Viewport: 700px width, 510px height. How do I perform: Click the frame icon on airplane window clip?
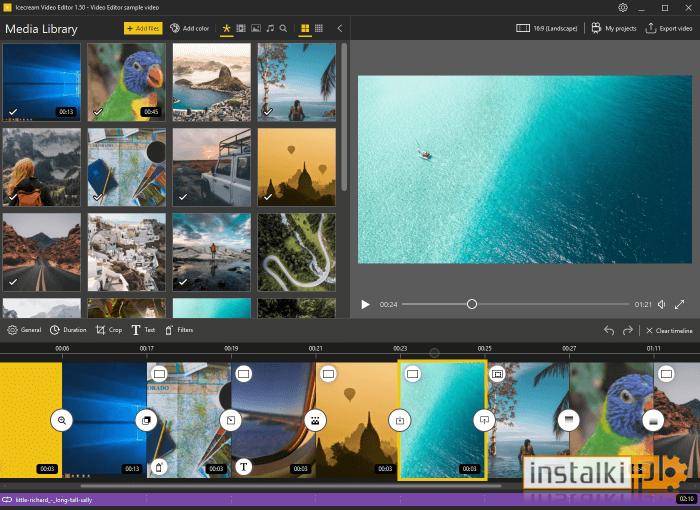coord(244,373)
